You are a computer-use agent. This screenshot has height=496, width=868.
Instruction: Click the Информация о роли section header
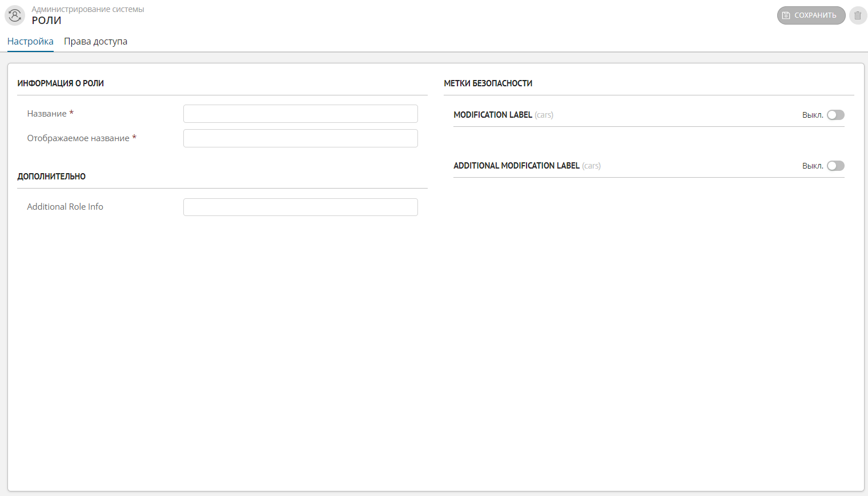click(61, 83)
